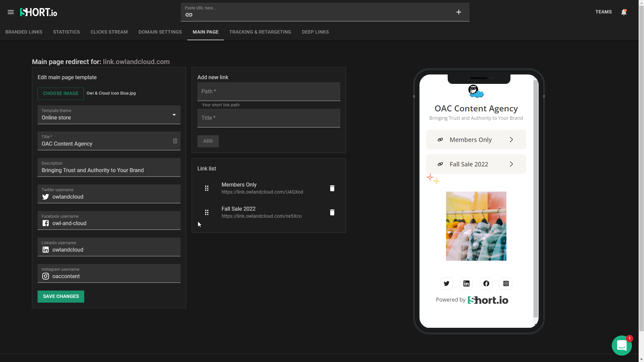Screen dimensions: 644x362
Task: Focus the Paste URL here field
Action: 325,12
